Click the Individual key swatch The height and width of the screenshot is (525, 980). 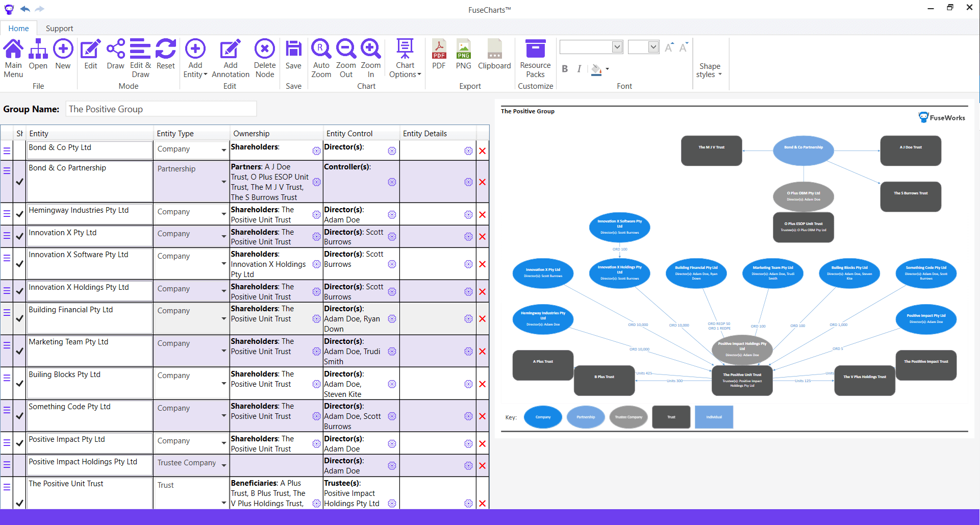[x=714, y=417]
